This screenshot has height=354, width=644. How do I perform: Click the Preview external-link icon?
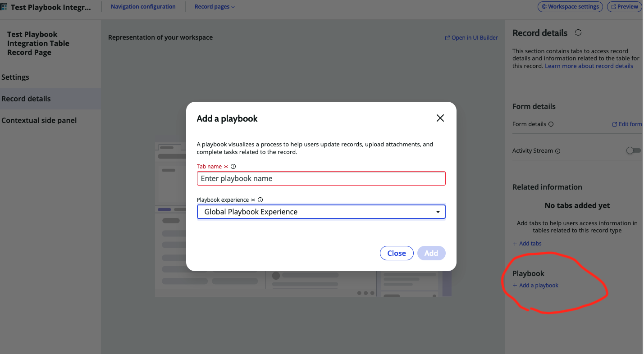click(x=613, y=6)
